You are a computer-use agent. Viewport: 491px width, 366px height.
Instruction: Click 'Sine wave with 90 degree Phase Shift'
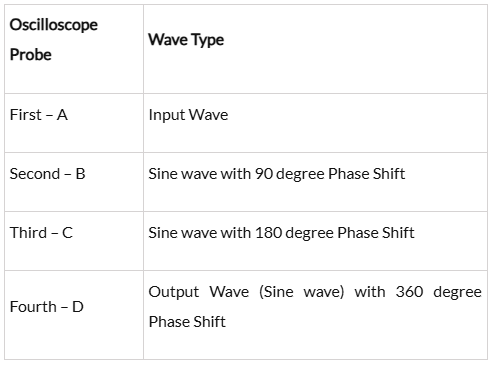click(277, 174)
